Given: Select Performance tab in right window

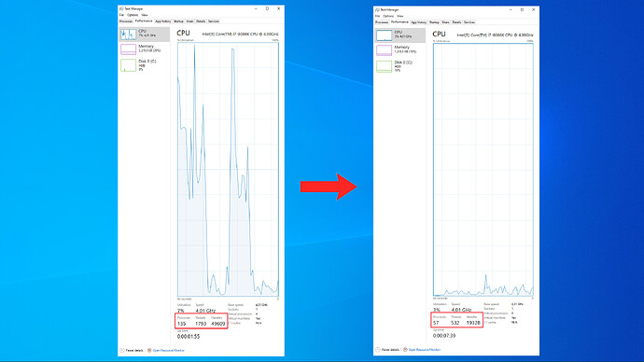Looking at the screenshot, I should point(399,21).
